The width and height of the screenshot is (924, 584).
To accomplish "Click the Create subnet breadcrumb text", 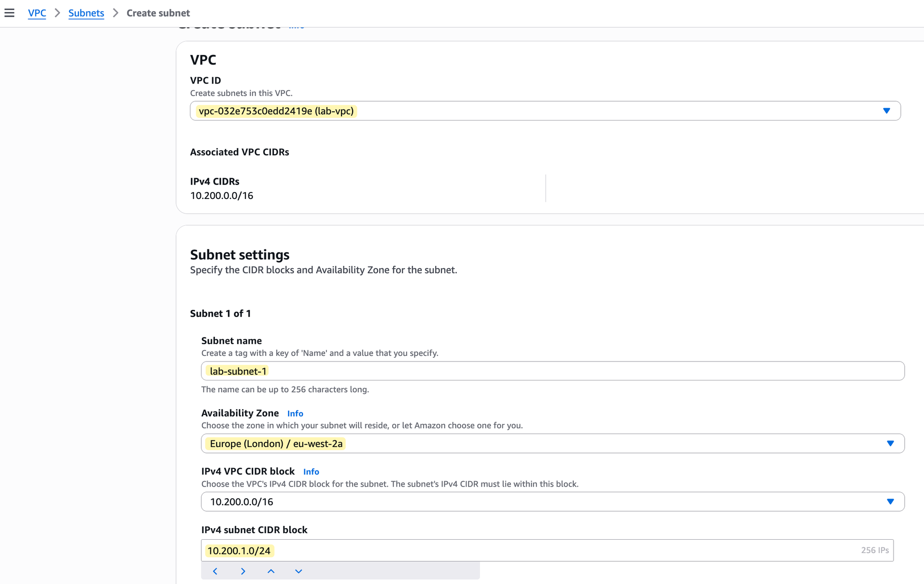I will pos(158,13).
